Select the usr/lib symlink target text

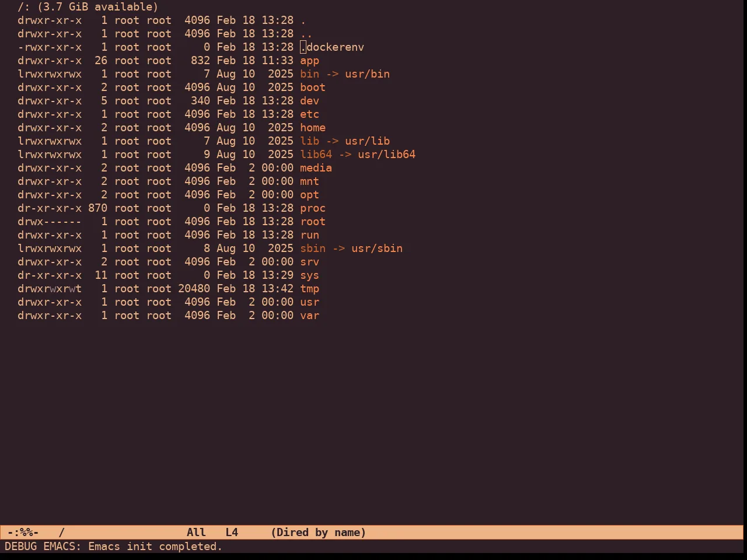367,141
